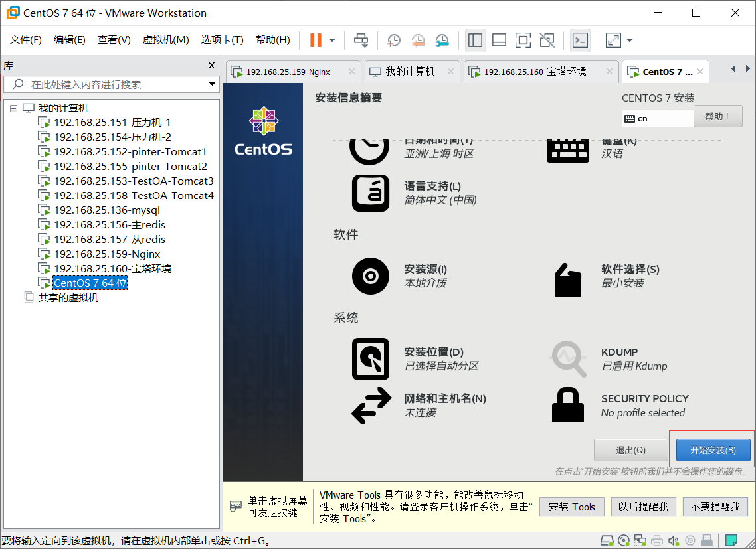
Task: Close the 192.168.25.160-宝塔环境 tab
Action: coord(609,71)
